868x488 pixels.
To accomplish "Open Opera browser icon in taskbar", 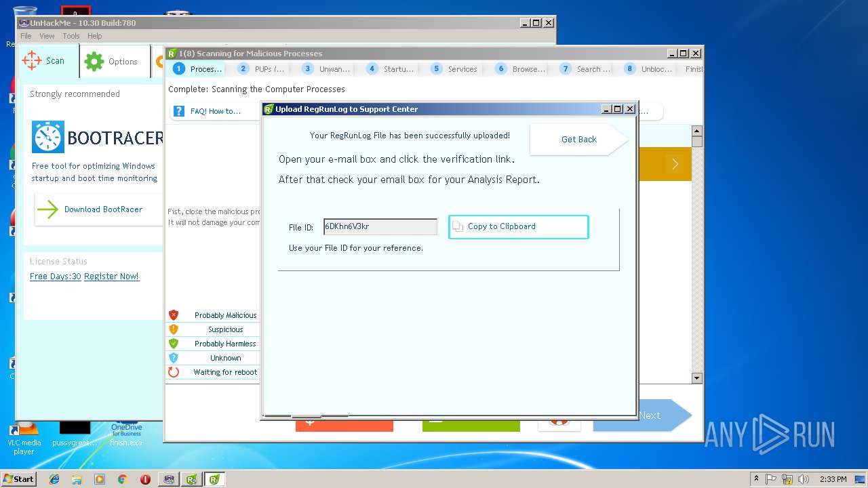I will click(x=145, y=479).
